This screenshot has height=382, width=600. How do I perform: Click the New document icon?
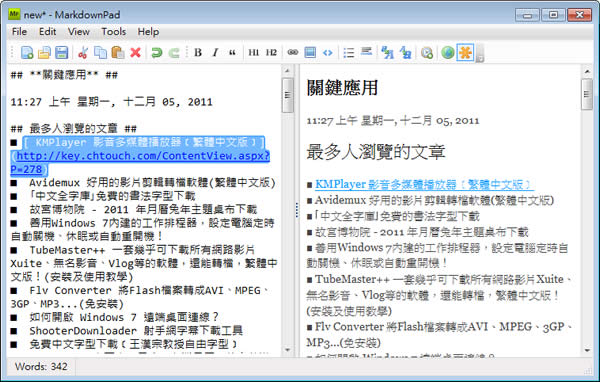[27, 52]
